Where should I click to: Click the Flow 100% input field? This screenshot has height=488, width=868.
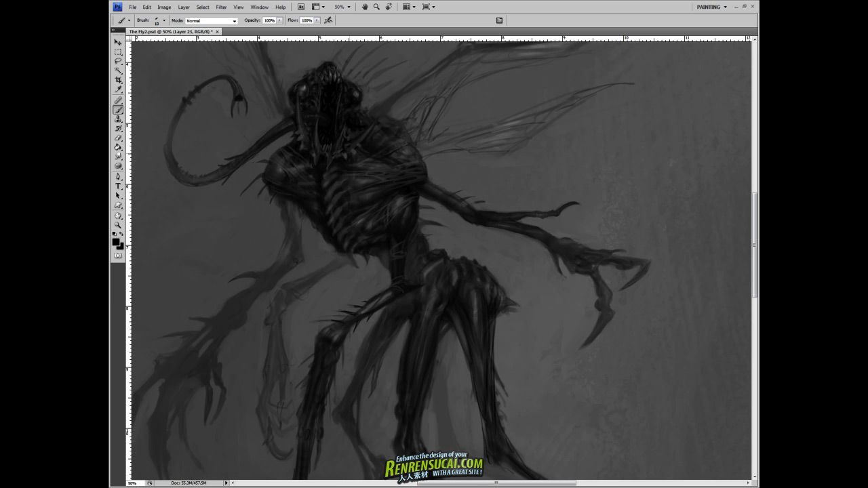tap(307, 20)
